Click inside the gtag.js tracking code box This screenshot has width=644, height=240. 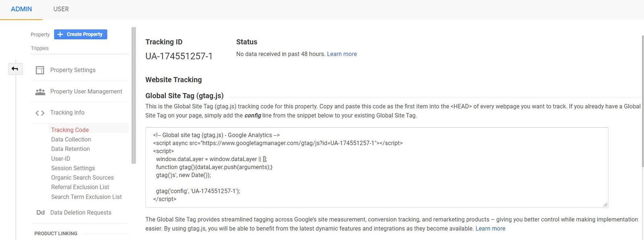tap(376, 167)
